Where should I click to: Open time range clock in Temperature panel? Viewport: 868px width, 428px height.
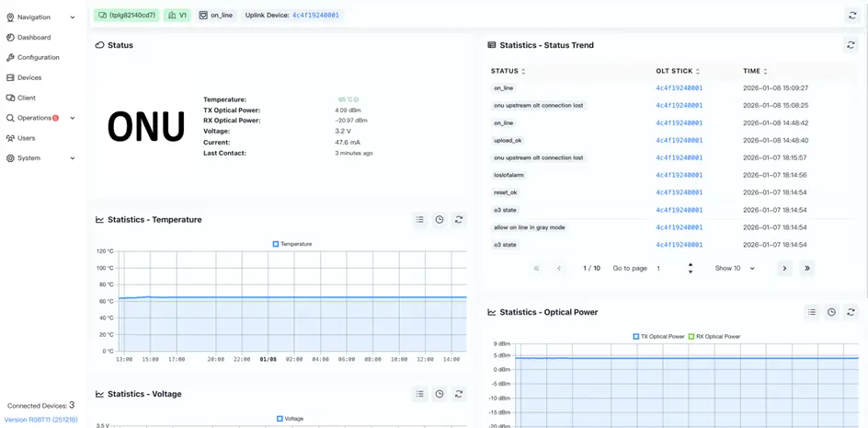click(x=440, y=220)
